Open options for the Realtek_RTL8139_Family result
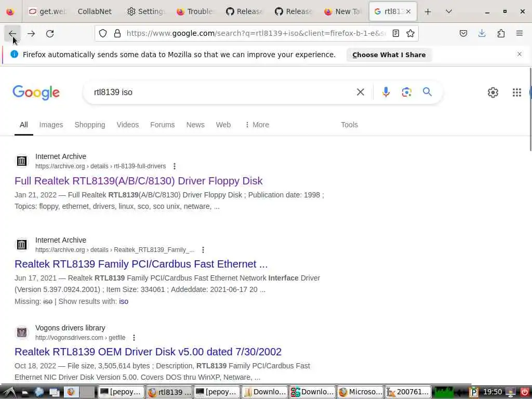Screen dimensions: 532x399 pos(203,250)
